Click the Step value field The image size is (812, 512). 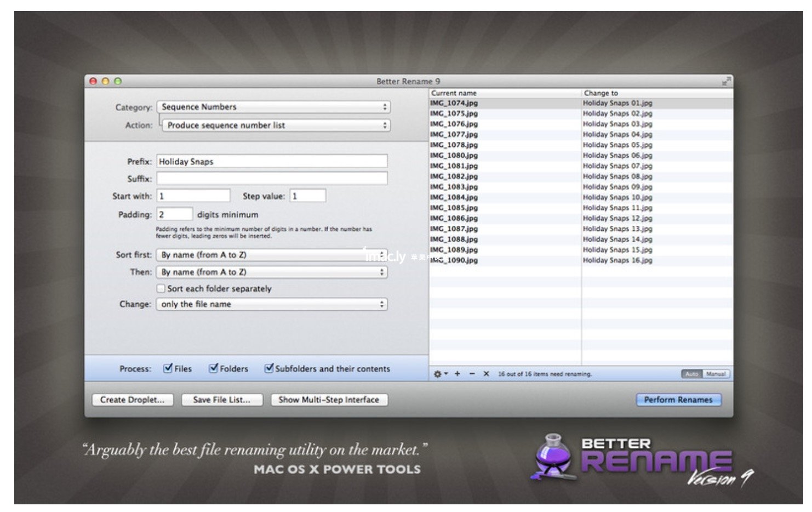click(307, 196)
